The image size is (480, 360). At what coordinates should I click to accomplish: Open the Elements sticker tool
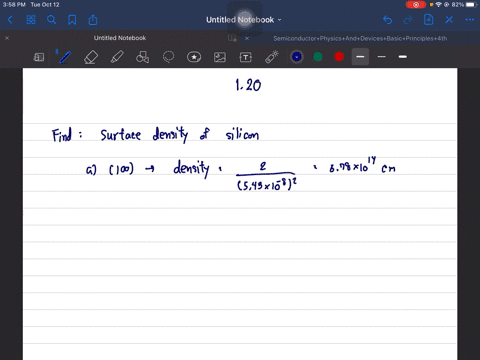(x=194, y=57)
